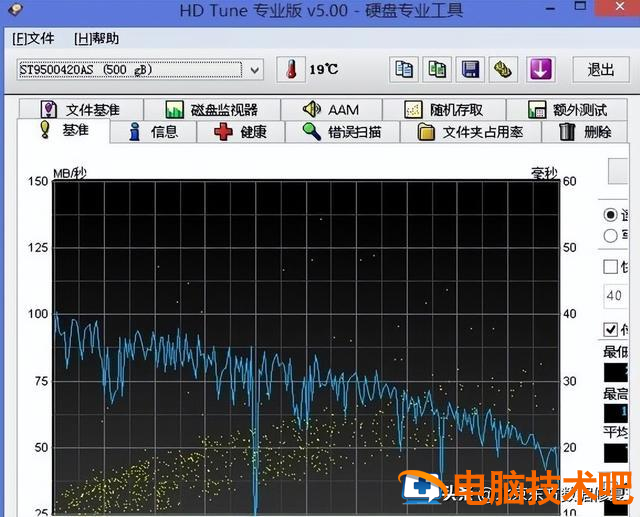Select the first filled radio button
The height and width of the screenshot is (517, 640).
tap(610, 215)
